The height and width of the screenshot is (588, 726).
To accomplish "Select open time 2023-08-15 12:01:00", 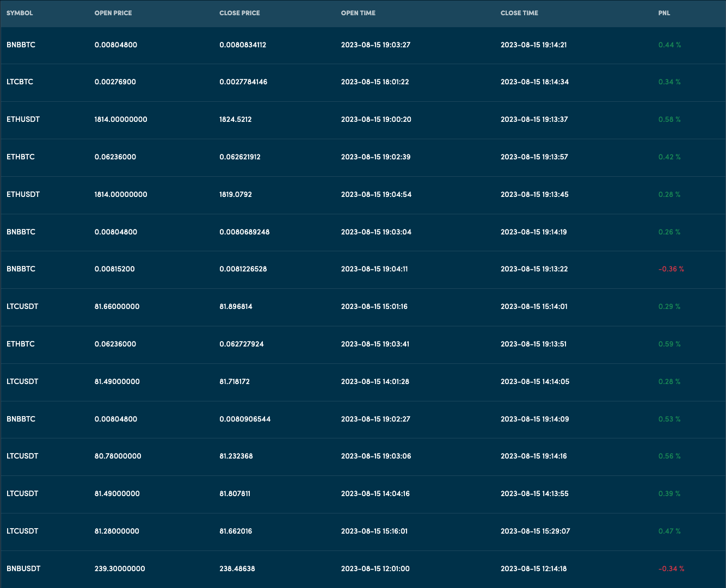I will (376, 569).
